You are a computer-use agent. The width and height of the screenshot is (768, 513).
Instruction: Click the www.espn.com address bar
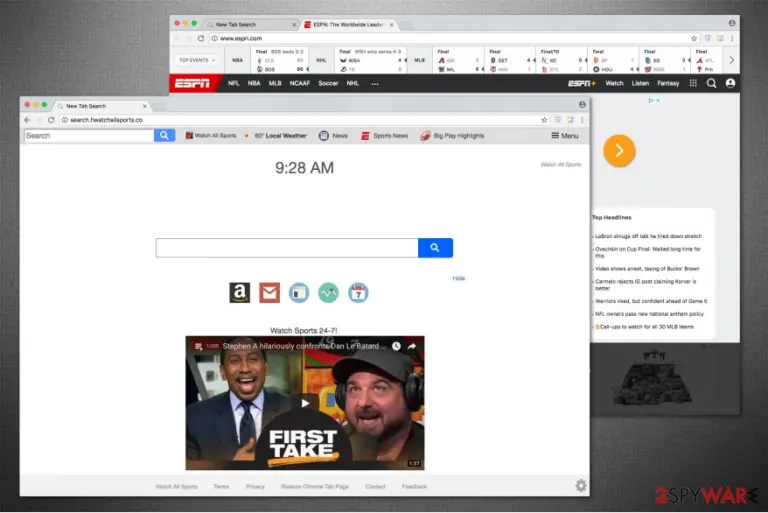[240, 38]
